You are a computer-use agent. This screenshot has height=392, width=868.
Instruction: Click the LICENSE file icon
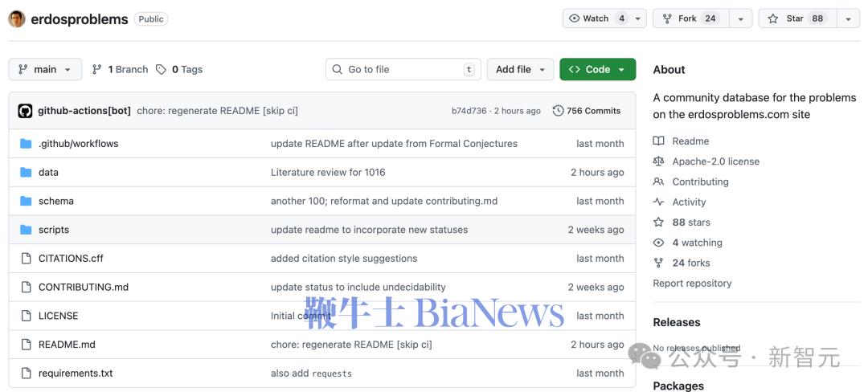[x=26, y=316]
